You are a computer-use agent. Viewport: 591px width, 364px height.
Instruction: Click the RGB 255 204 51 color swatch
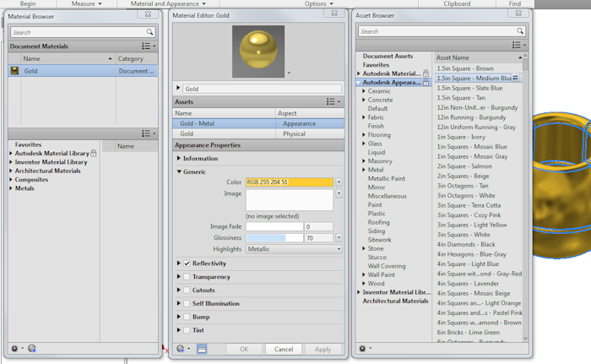coord(290,182)
